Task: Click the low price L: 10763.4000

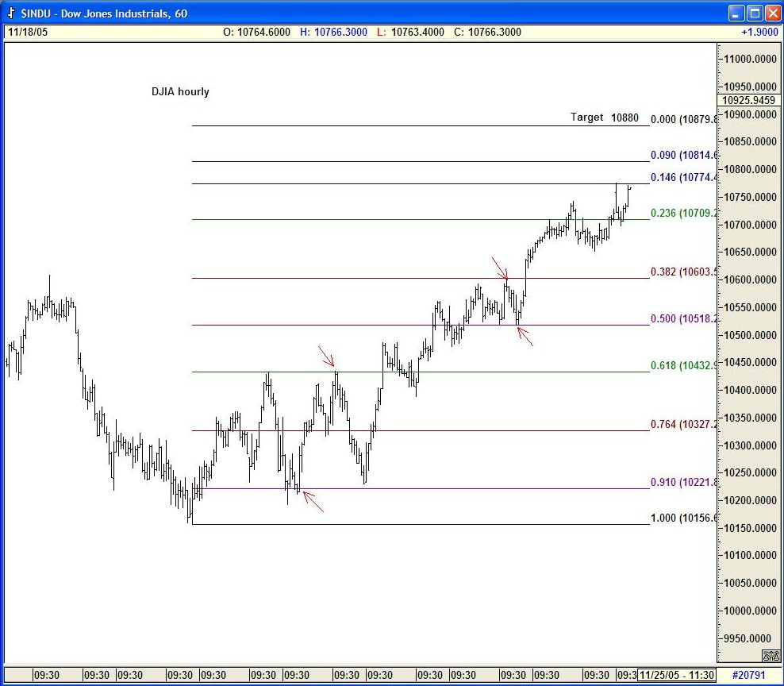Action: coord(410,32)
